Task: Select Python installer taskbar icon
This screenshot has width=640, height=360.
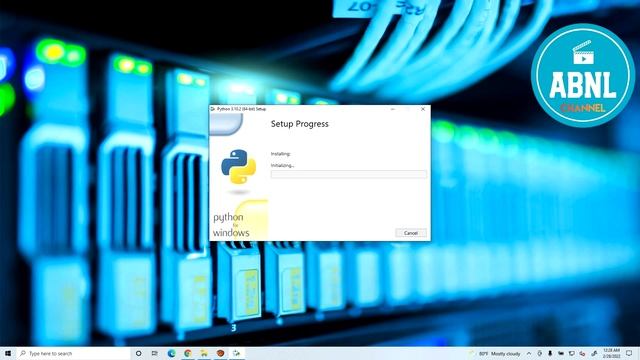Action: [x=237, y=353]
